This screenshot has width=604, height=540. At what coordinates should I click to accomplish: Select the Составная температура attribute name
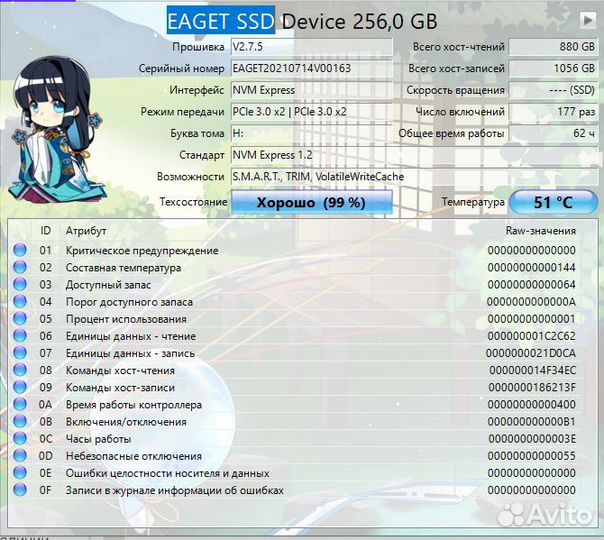[123, 267]
